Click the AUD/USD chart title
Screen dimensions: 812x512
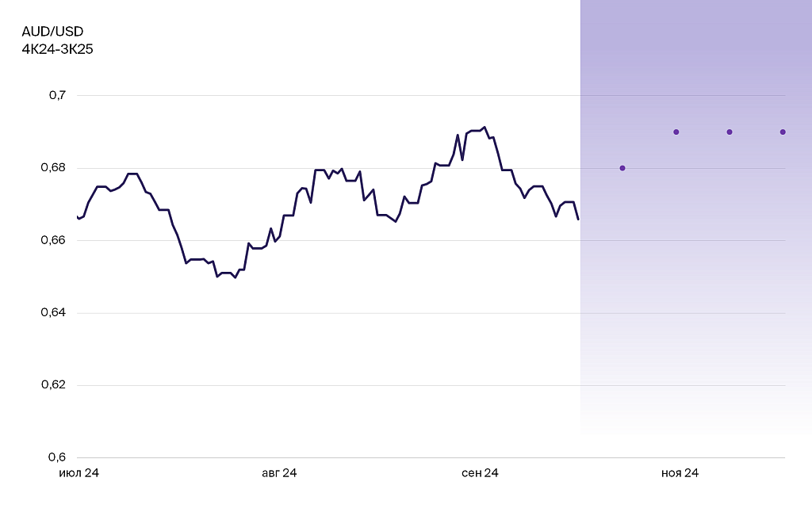click(52, 32)
